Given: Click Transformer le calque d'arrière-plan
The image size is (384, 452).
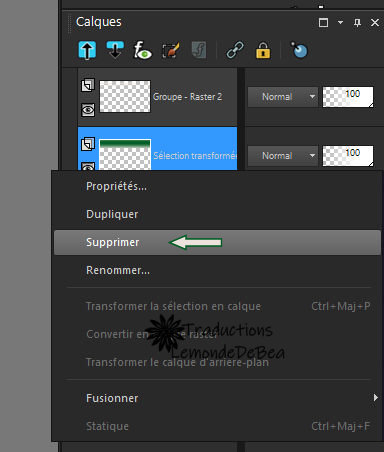Looking at the screenshot, I should pyautogui.click(x=217, y=362).
